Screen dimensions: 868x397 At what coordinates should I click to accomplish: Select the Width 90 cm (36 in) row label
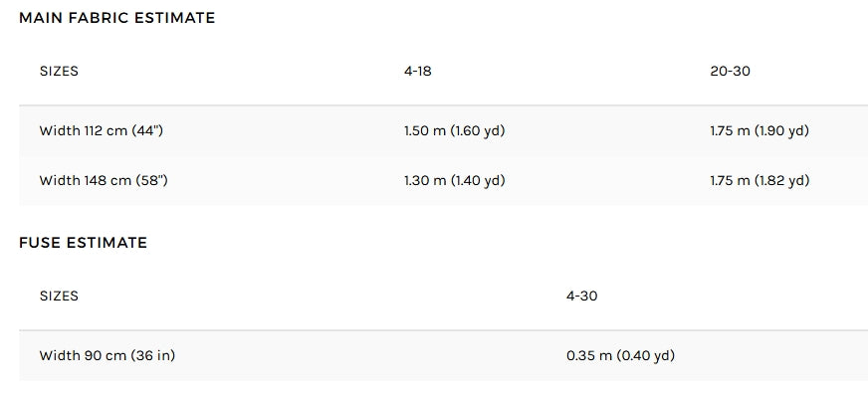coord(107,355)
